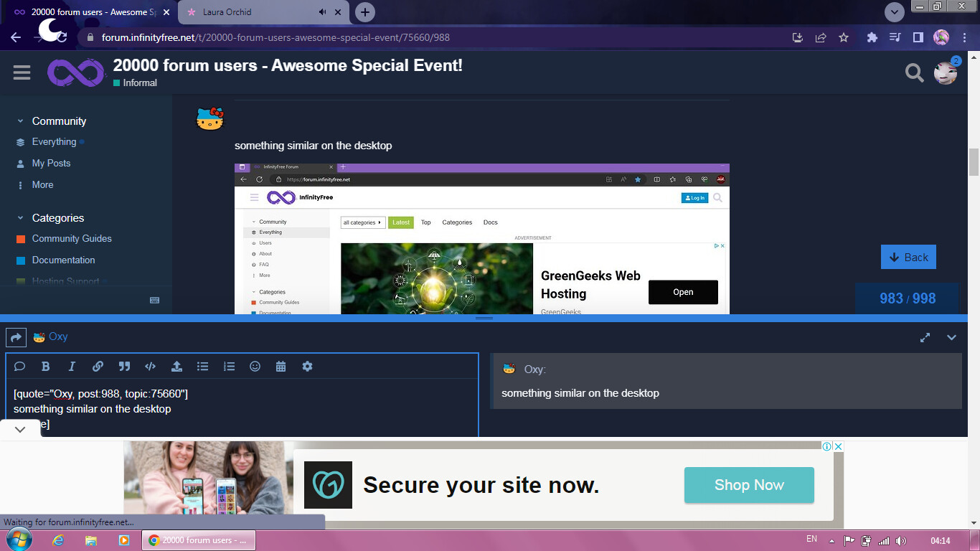Expand More in the Community sidebar
This screenshot has width=980, height=551.
(x=42, y=185)
